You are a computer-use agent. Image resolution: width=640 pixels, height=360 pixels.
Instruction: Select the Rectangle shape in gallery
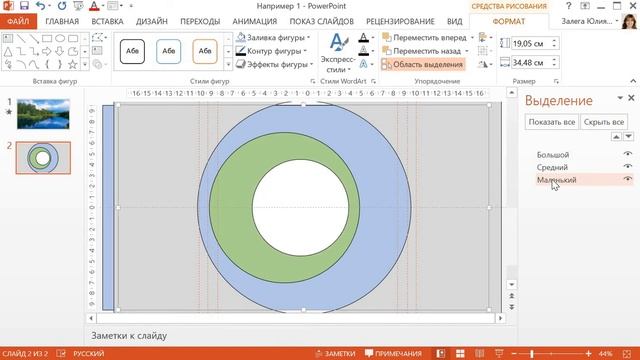click(x=47, y=39)
